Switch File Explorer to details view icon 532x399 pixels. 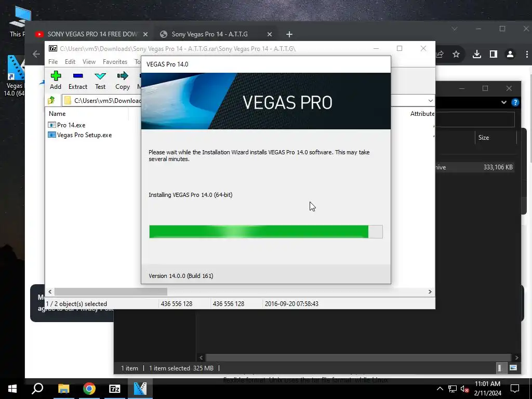[x=499, y=368]
